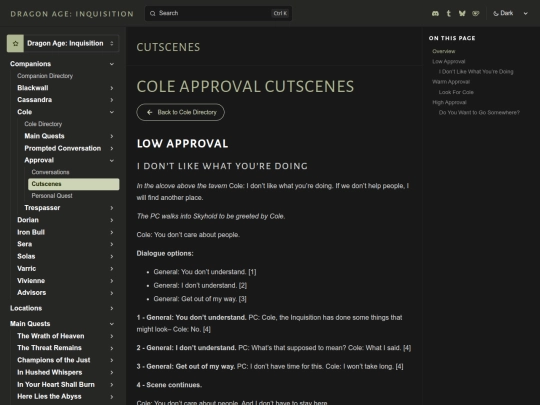
Task: Expand the Blackwall chevron
Action: (x=112, y=88)
